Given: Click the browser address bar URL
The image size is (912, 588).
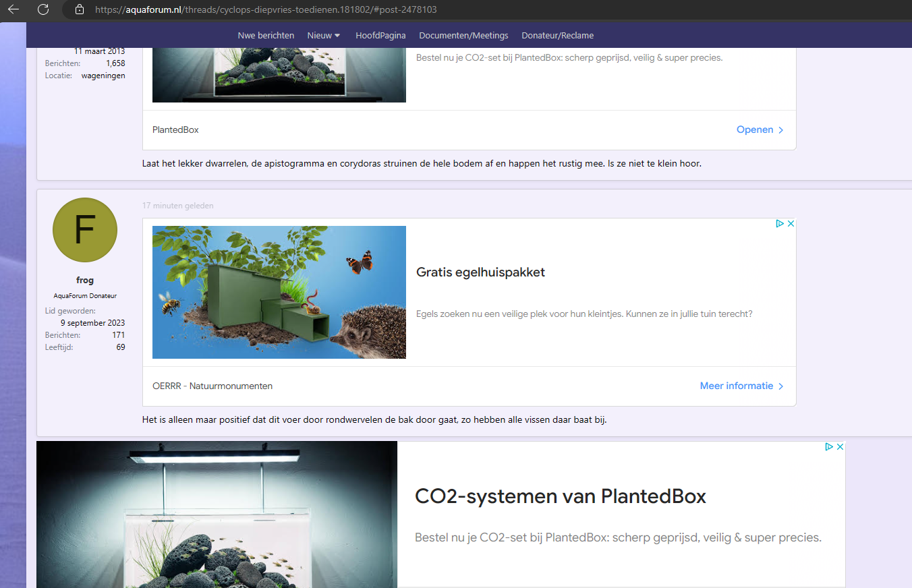Looking at the screenshot, I should [x=270, y=10].
